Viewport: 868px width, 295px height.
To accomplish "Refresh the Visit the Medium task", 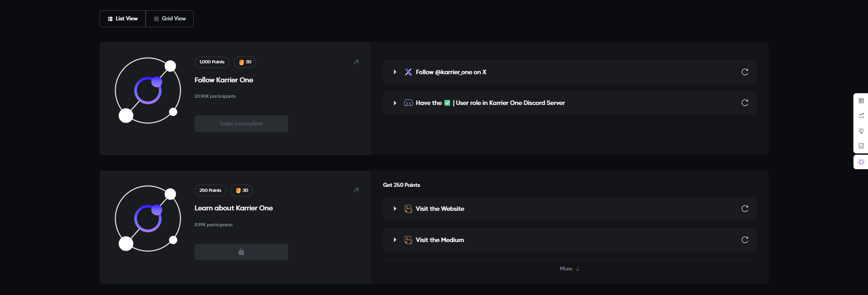I will point(745,240).
